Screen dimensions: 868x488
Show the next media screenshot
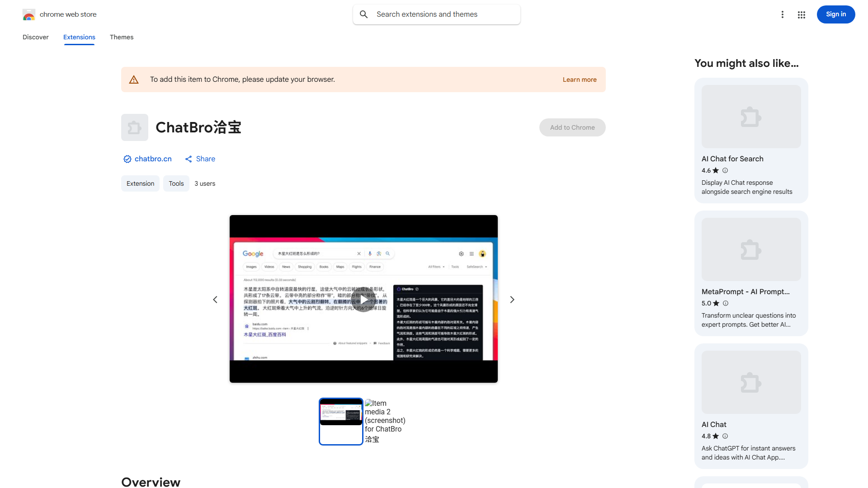pyautogui.click(x=512, y=299)
